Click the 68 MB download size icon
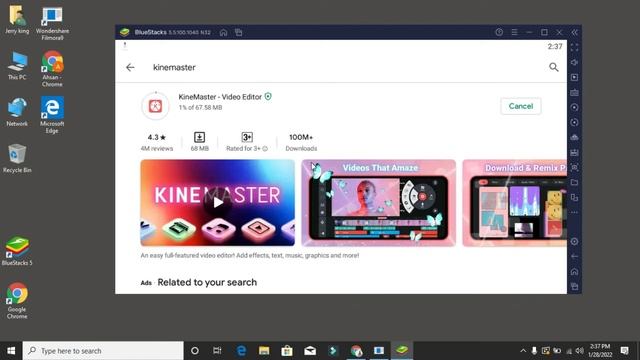The width and height of the screenshot is (640, 360). 199,137
